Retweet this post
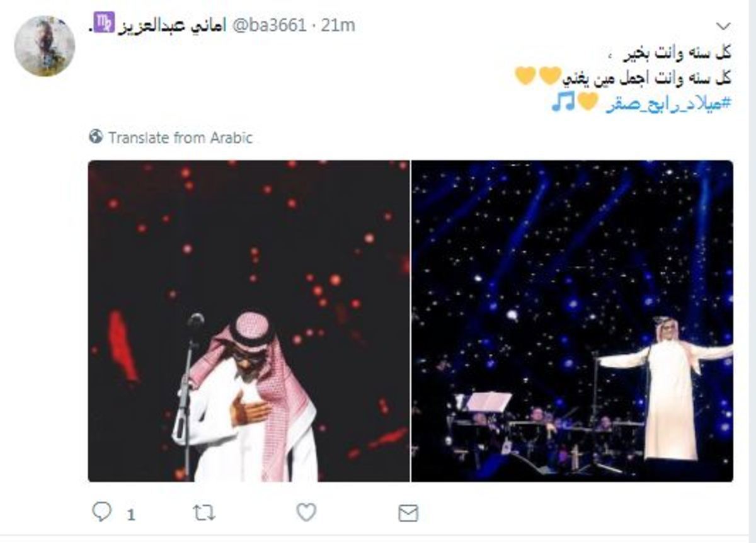The image size is (756, 543). (203, 513)
